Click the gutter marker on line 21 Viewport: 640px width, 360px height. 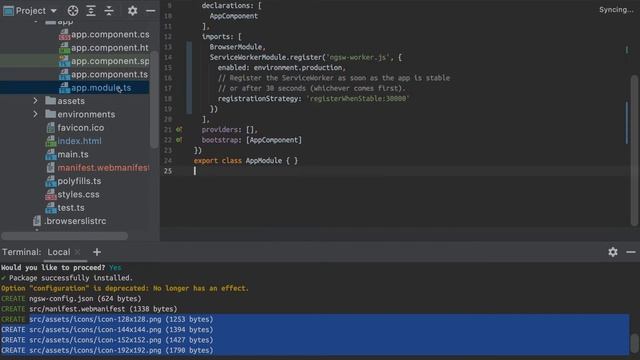point(179,130)
